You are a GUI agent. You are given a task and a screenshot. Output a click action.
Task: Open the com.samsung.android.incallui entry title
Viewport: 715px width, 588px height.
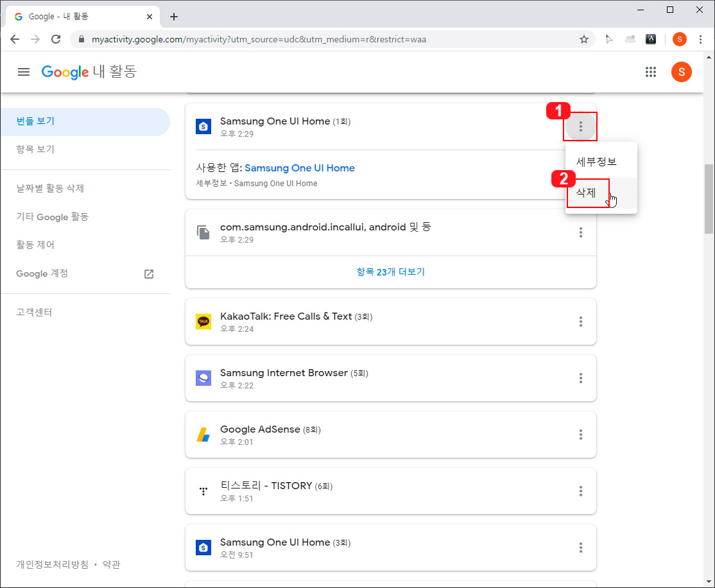click(x=325, y=227)
